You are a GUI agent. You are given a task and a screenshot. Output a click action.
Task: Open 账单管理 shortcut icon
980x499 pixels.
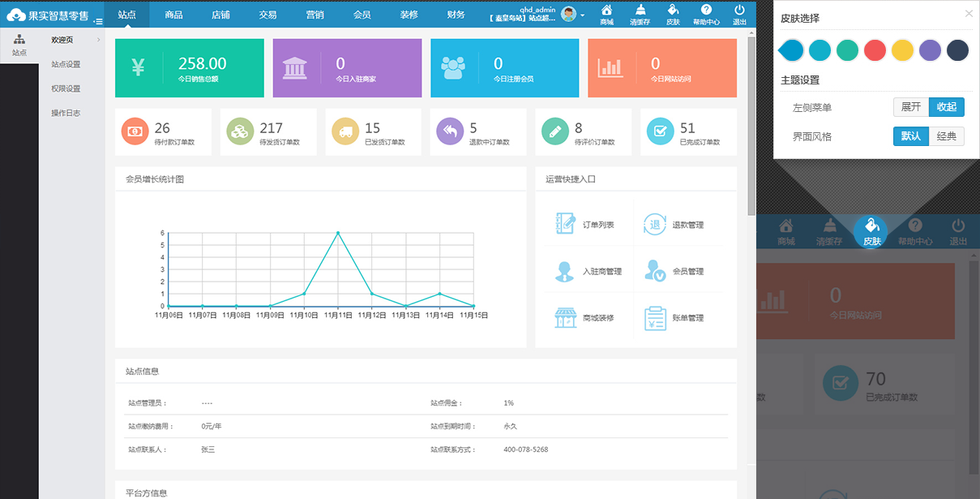(x=654, y=318)
